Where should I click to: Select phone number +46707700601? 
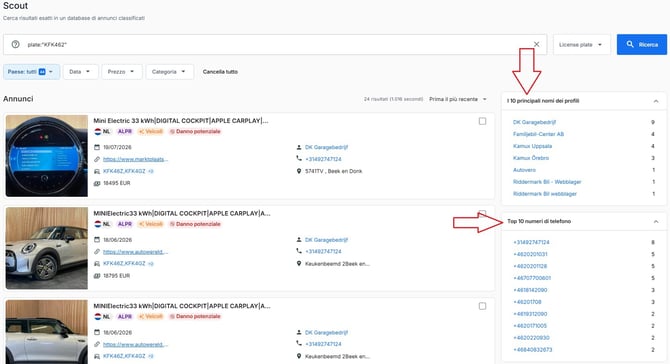point(532,278)
